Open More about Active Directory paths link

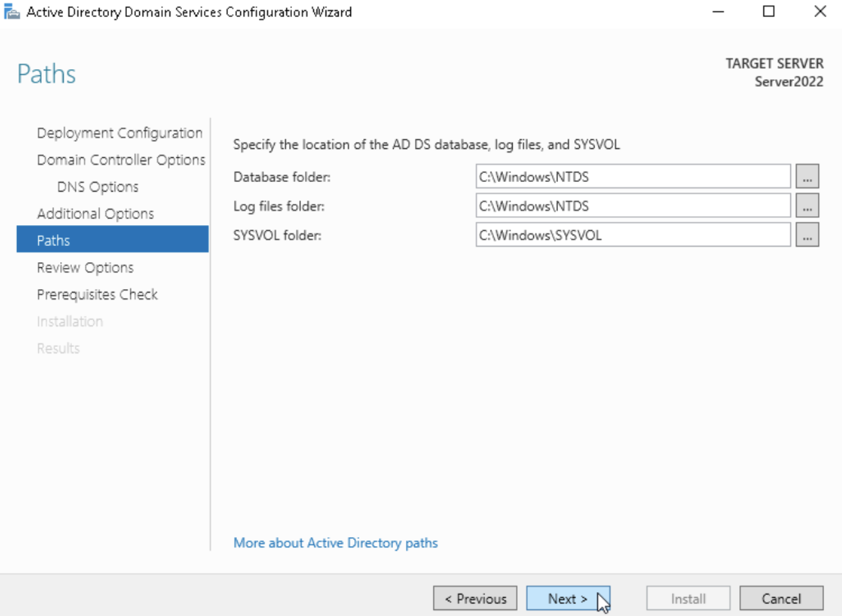pos(335,543)
